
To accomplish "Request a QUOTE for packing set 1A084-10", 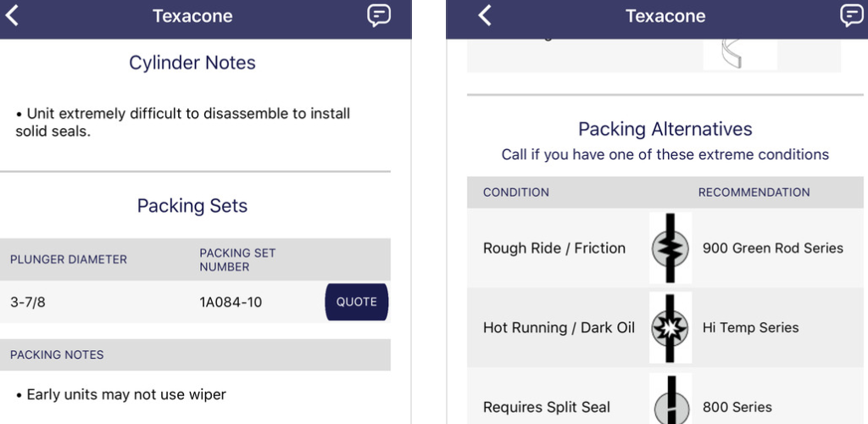I will point(357,302).
